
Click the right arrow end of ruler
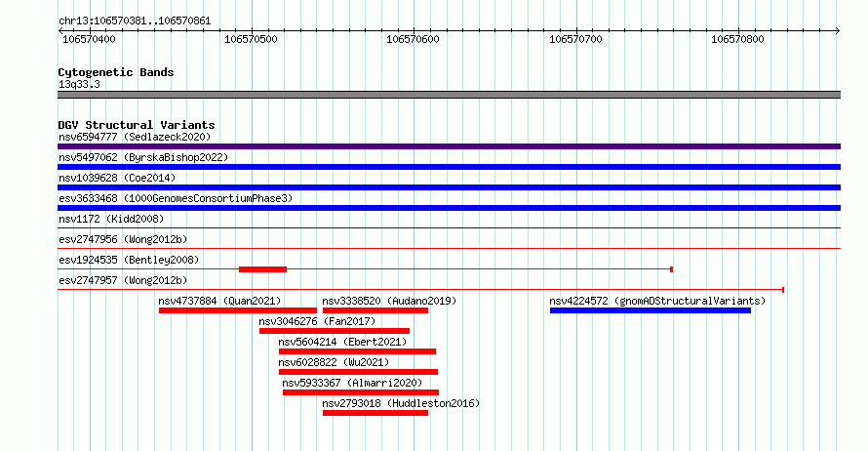pos(838,31)
